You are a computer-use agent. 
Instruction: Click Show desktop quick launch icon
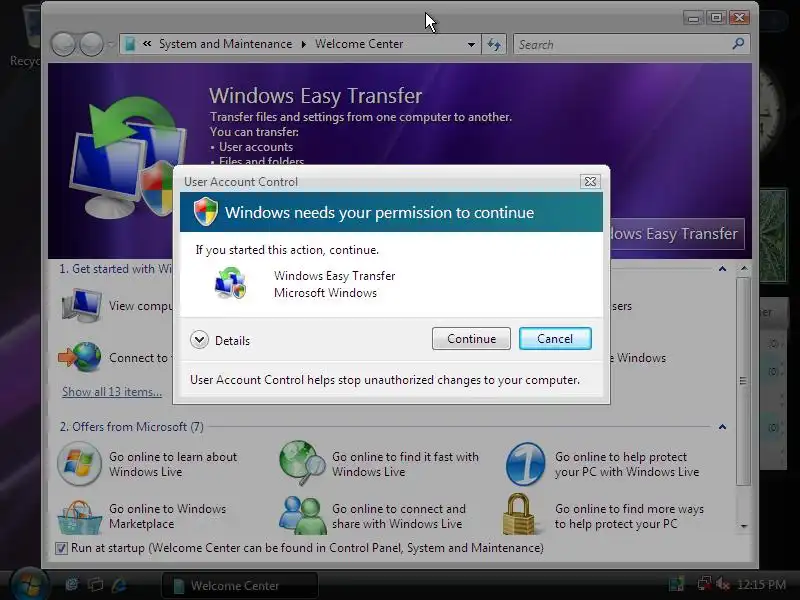click(72, 585)
